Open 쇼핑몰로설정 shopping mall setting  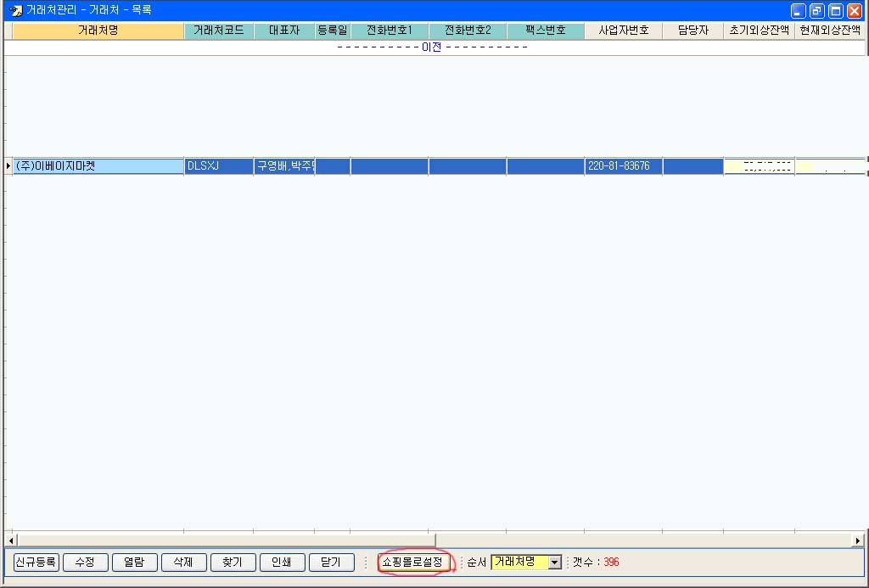coord(412,563)
